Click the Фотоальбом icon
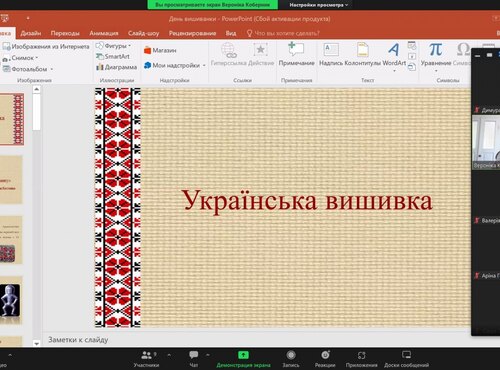 click(x=7, y=69)
